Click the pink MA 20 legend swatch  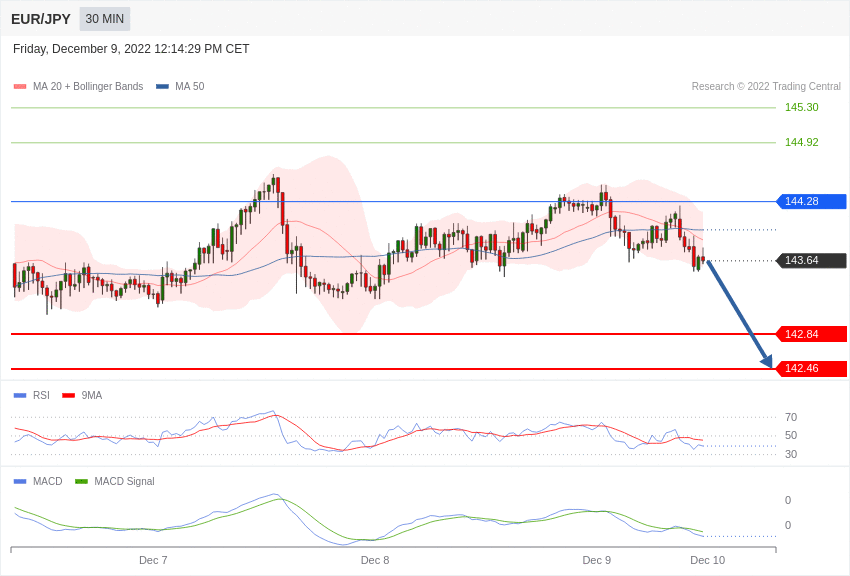point(20,87)
